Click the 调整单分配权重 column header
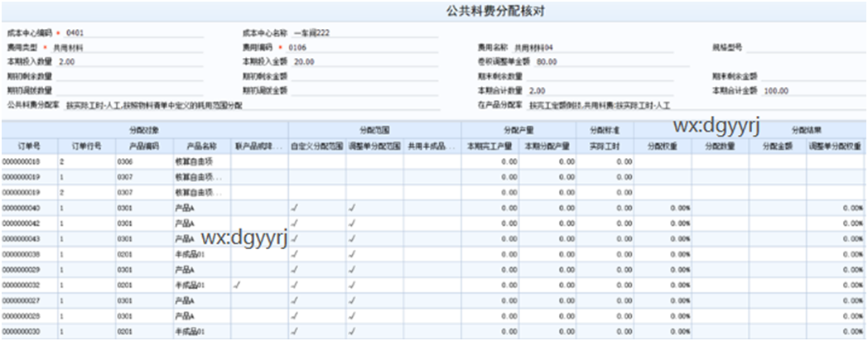 point(837,146)
